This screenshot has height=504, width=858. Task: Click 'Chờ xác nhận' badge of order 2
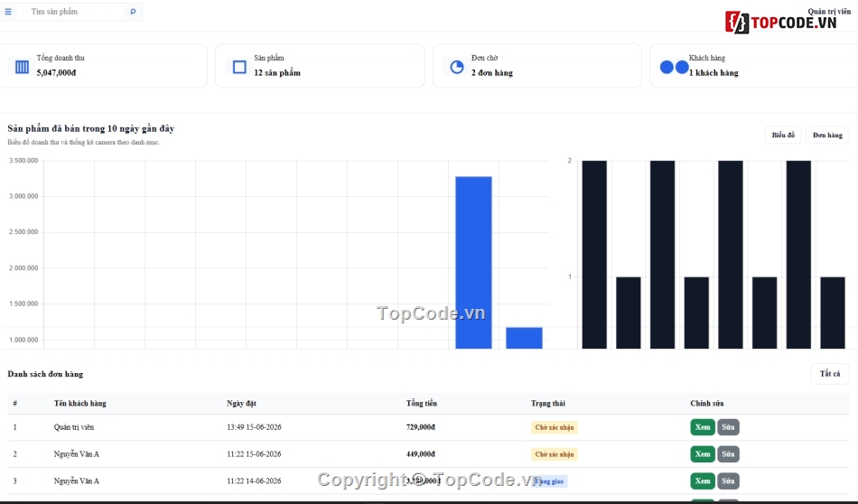pos(555,454)
